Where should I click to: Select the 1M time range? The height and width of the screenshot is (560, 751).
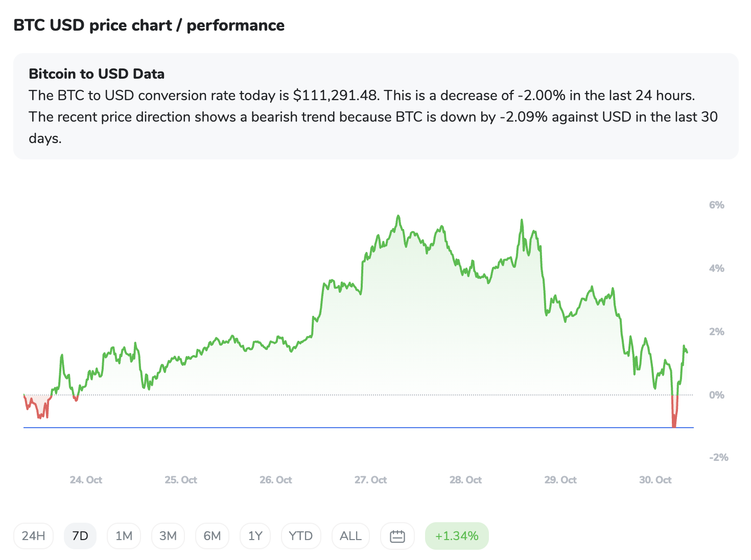[x=124, y=536]
